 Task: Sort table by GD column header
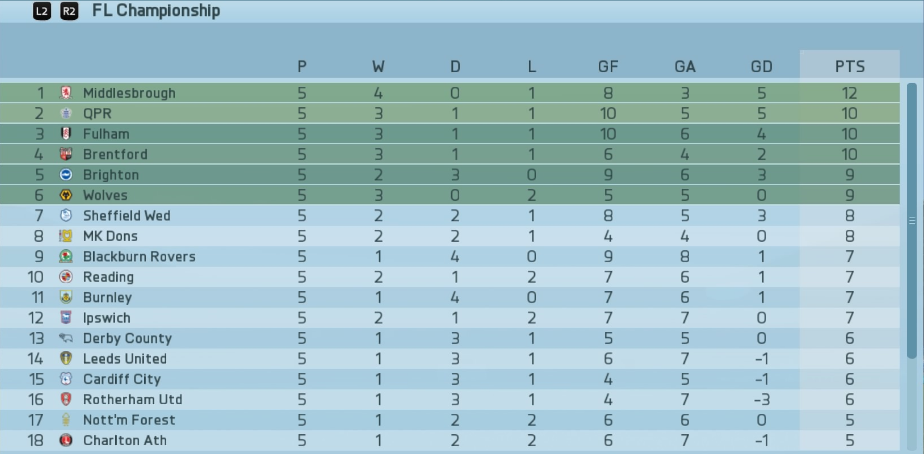click(x=761, y=67)
